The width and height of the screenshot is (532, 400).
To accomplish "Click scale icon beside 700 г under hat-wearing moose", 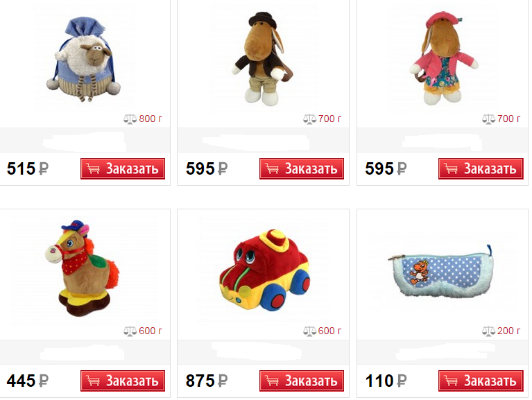I will pyautogui.click(x=309, y=119).
